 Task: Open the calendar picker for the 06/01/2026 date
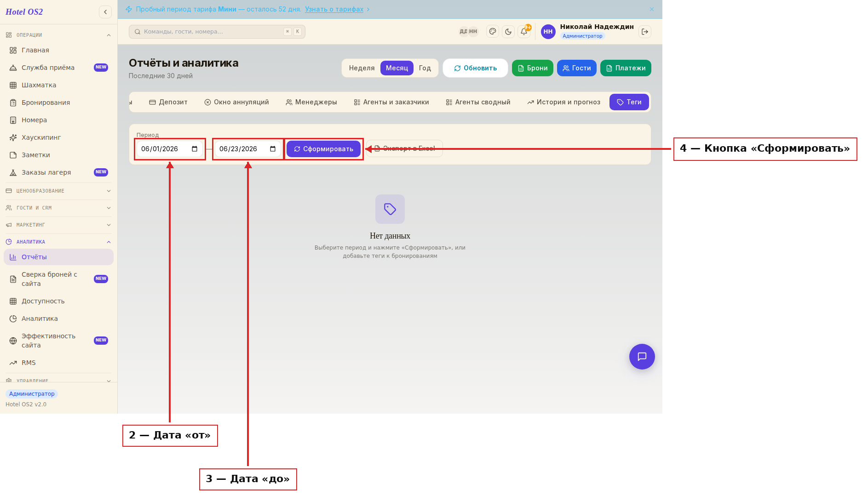(195, 149)
